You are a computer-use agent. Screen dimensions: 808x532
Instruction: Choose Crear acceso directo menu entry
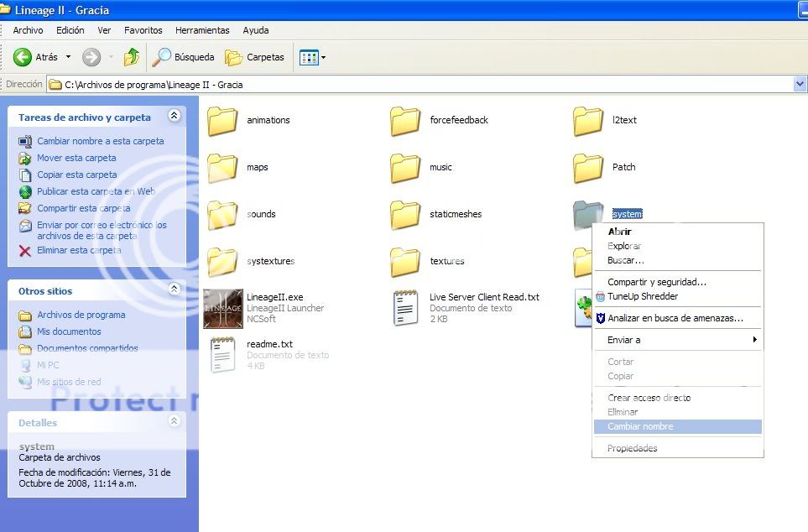tap(678, 398)
